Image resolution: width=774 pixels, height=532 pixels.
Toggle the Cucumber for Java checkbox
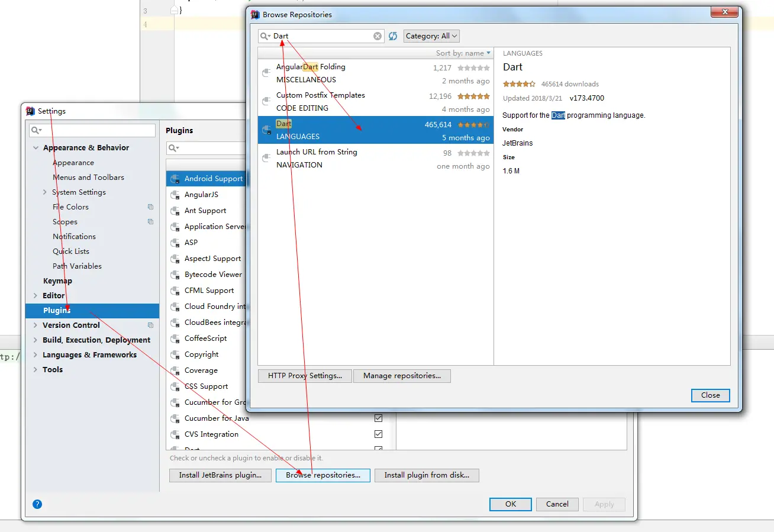[x=379, y=418]
